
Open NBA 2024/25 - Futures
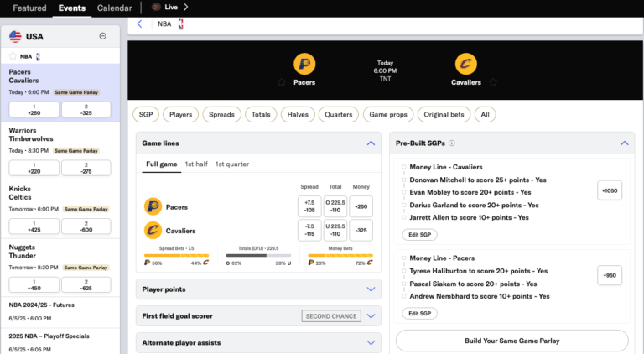click(41, 305)
